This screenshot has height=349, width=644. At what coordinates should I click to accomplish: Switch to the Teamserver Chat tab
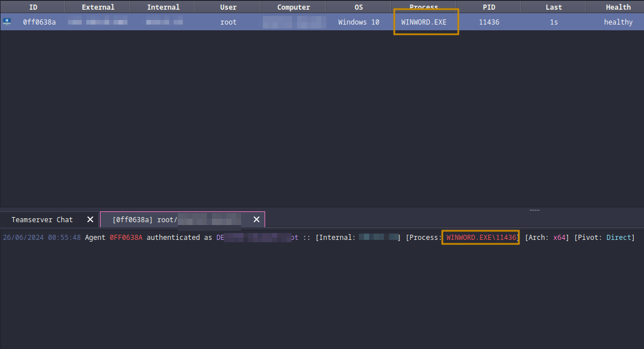(42, 219)
